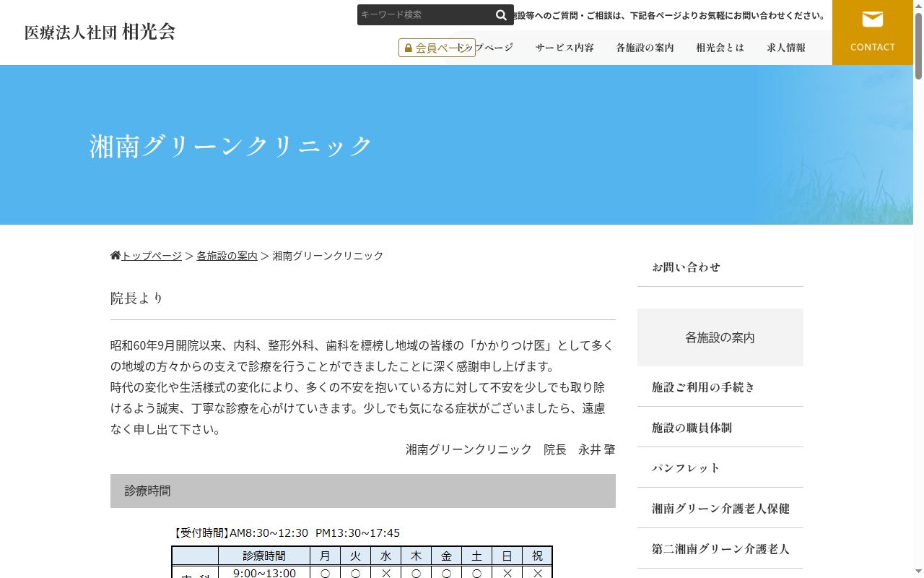This screenshot has width=924, height=578.
Task: Click the 木 column header in the table
Action: point(416,556)
